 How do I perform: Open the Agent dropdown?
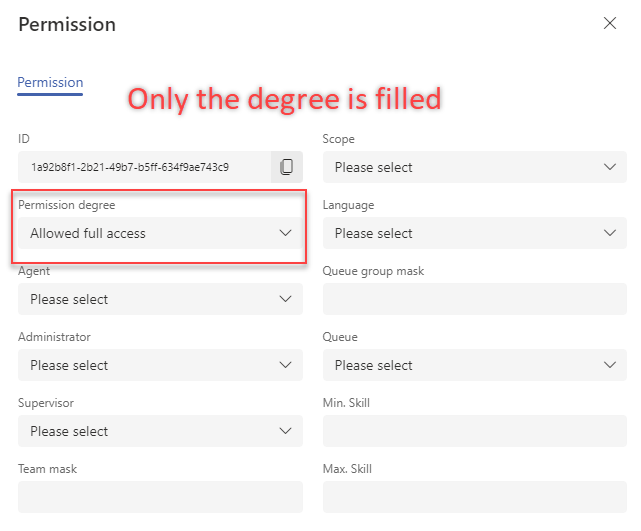click(160, 299)
